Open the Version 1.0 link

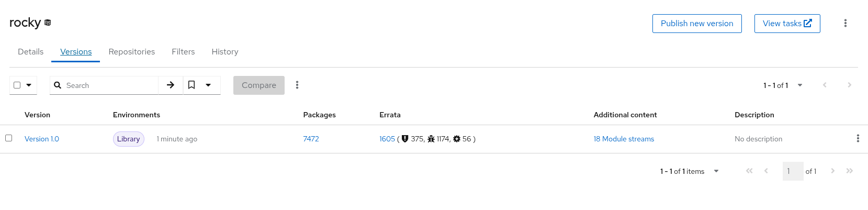pyautogui.click(x=42, y=139)
